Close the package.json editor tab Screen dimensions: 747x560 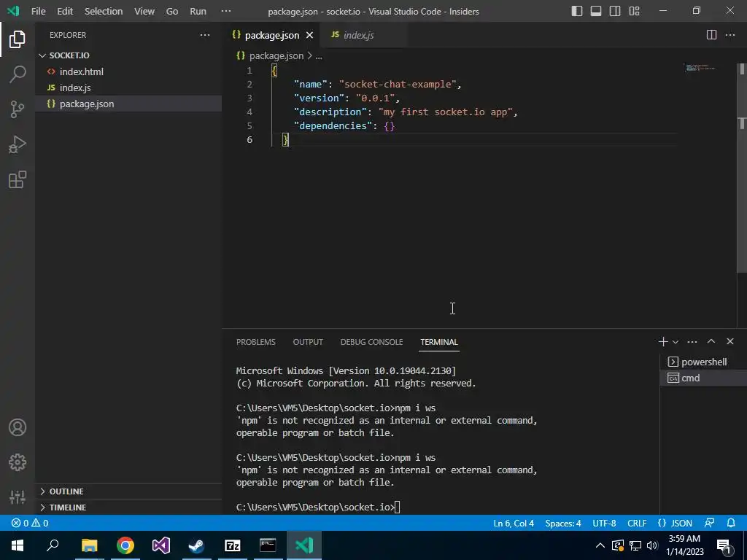(309, 35)
